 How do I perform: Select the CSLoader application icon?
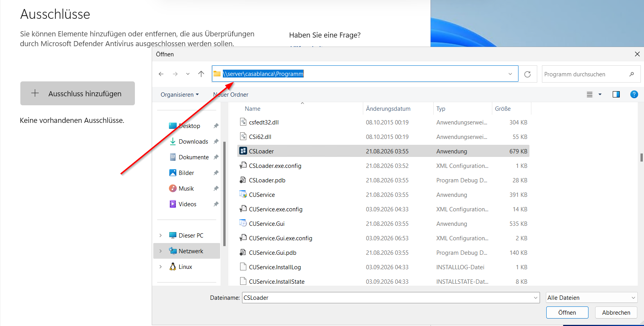[243, 151]
